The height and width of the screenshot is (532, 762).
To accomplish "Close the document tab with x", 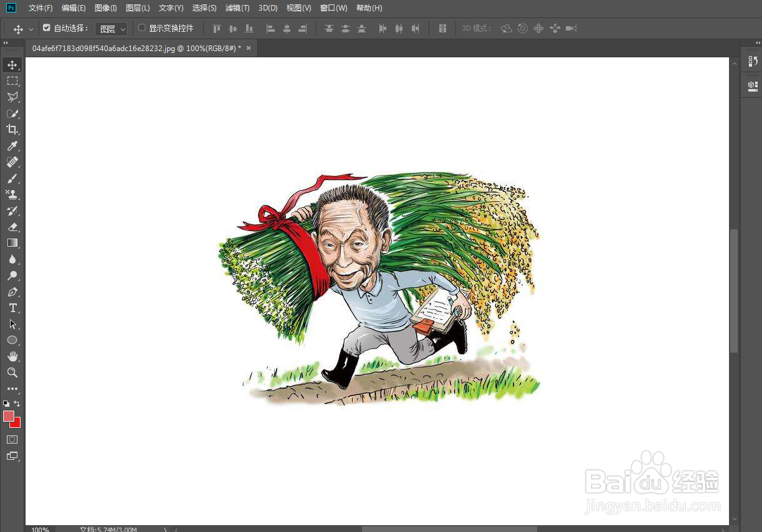I will [x=249, y=48].
